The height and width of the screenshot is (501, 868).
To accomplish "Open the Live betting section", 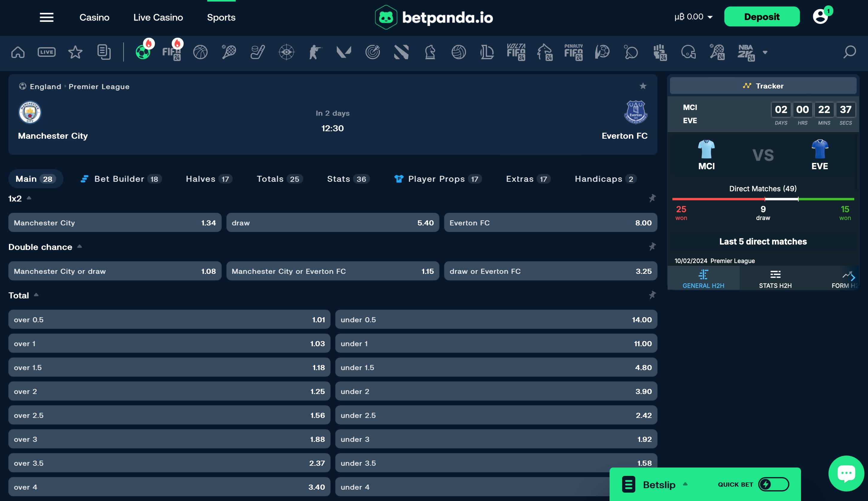I will [x=46, y=52].
